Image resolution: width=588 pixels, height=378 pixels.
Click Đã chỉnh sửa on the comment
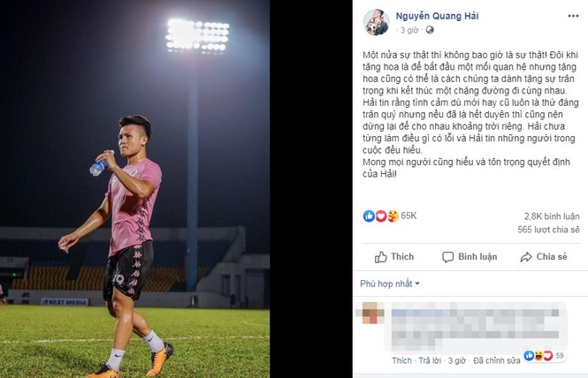tap(495, 360)
